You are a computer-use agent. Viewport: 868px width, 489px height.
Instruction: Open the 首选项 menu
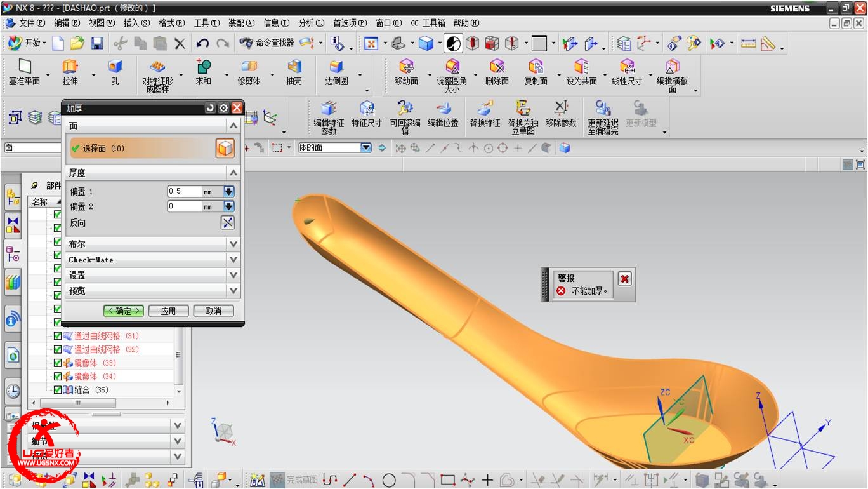(350, 23)
